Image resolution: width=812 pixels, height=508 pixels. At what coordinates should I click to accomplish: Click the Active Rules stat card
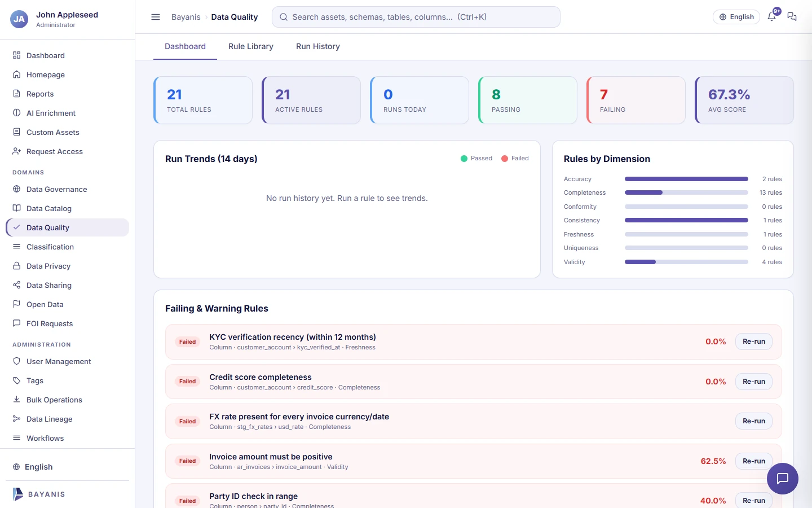pos(311,100)
